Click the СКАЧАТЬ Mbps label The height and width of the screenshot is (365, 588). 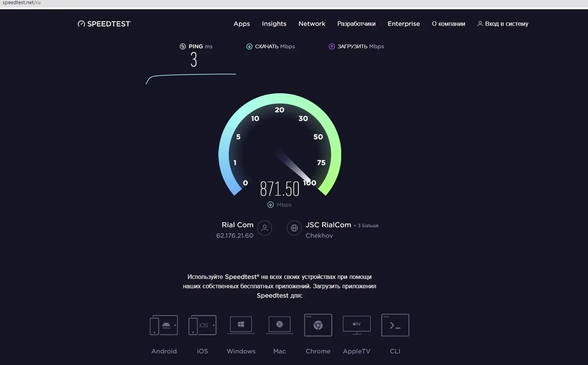click(x=275, y=46)
